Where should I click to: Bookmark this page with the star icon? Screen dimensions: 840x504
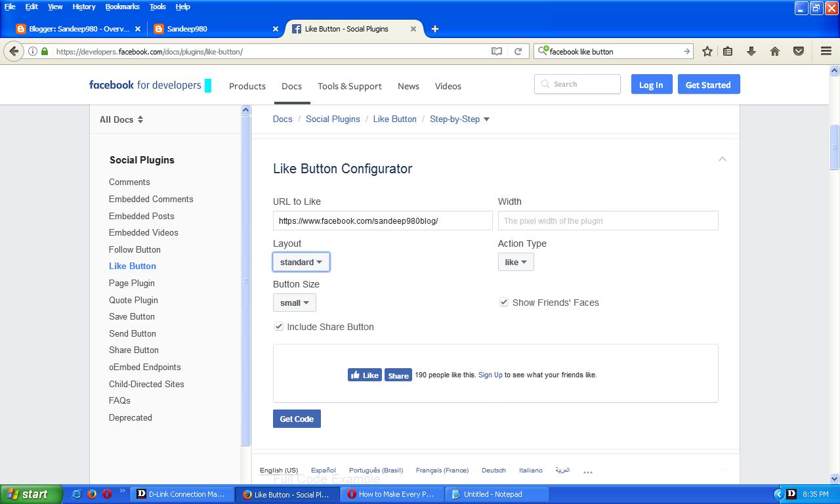tap(707, 51)
